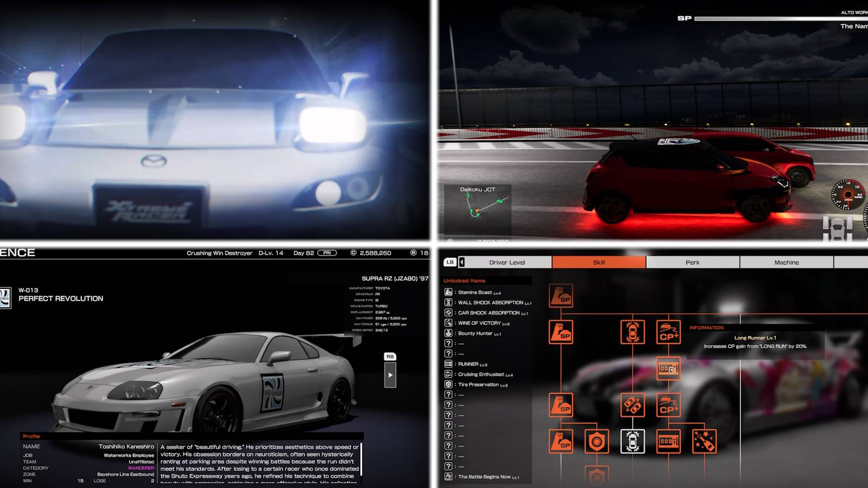The width and height of the screenshot is (868, 488).
Task: Select the odometer node between the two CP+ nodes
Action: pos(668,369)
